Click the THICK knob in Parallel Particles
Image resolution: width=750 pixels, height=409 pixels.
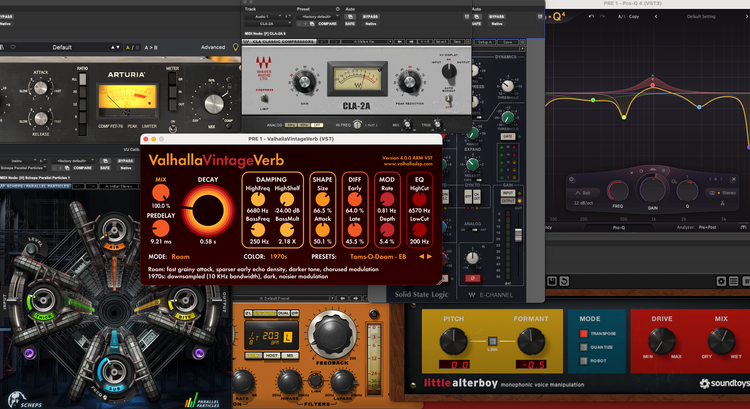point(44,300)
